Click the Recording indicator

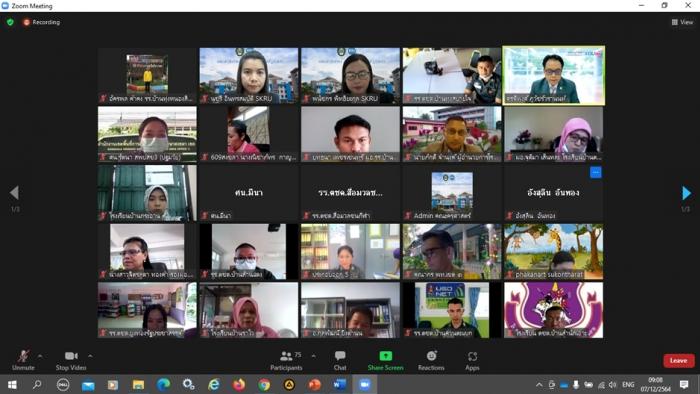(x=42, y=22)
